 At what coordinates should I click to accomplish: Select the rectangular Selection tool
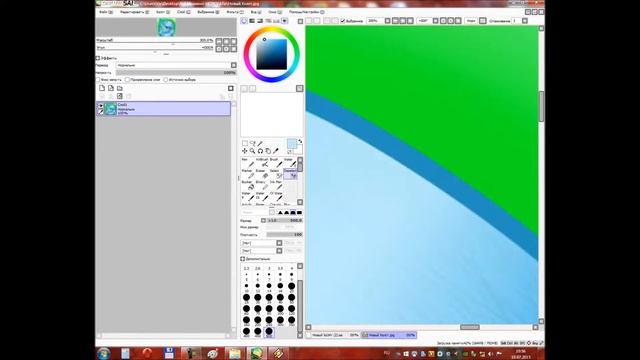point(244,143)
